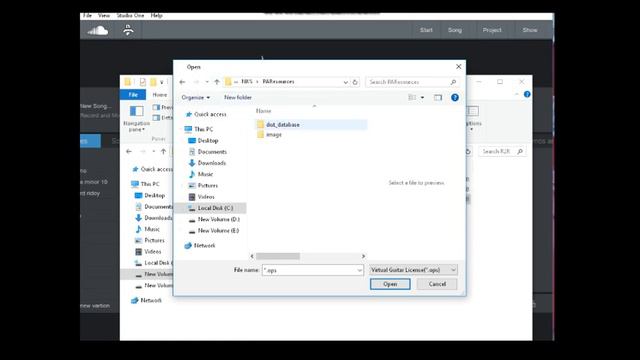The width and height of the screenshot is (640, 360).
Task: Click New folder button
Action: click(238, 98)
